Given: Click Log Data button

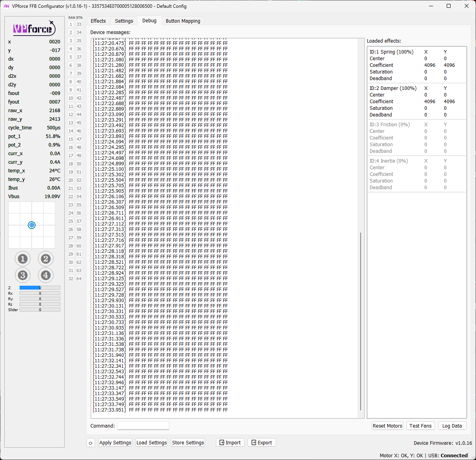Looking at the screenshot, I should [x=452, y=426].
